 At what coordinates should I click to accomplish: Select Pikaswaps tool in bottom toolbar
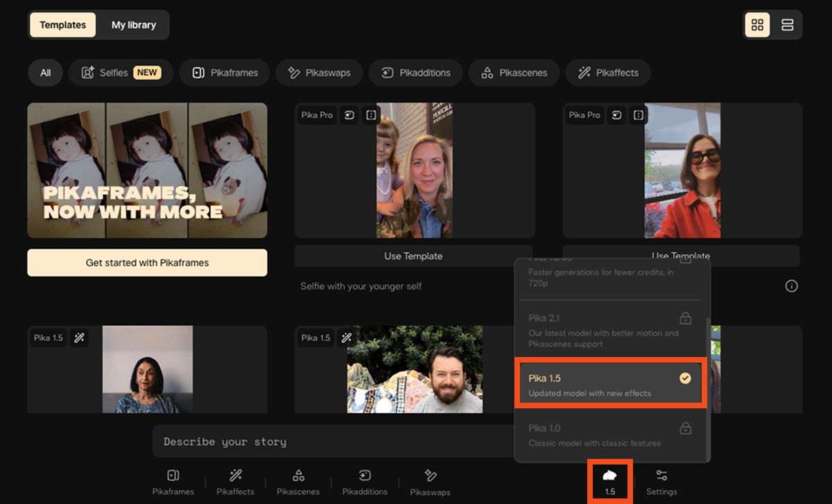430,482
